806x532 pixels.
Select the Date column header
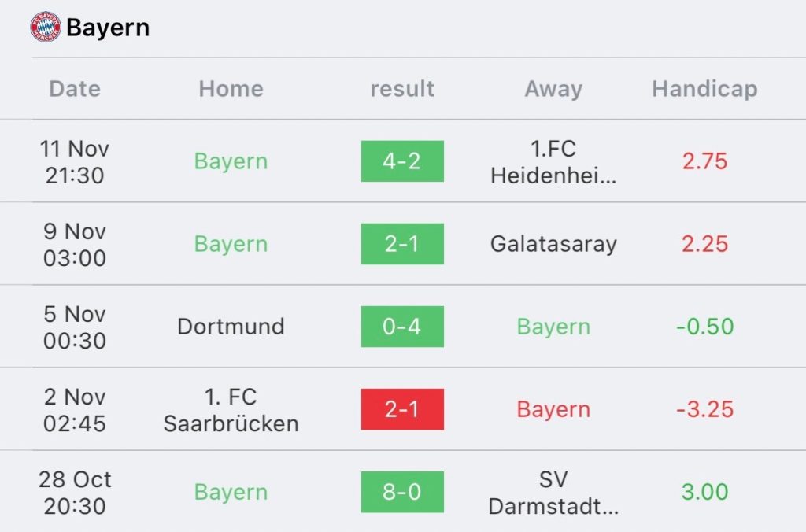point(75,89)
